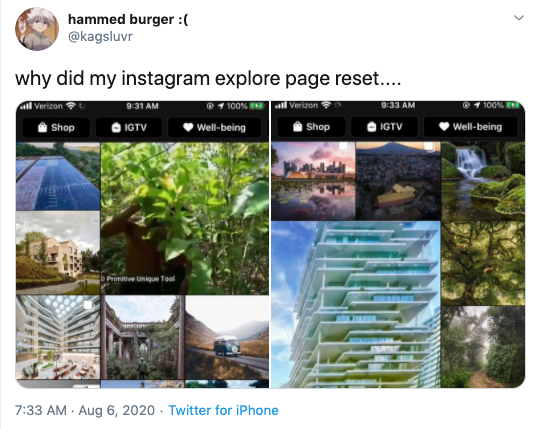537x429 pixels.
Task: Select Well-being tab in left screenshot
Action: point(214,127)
